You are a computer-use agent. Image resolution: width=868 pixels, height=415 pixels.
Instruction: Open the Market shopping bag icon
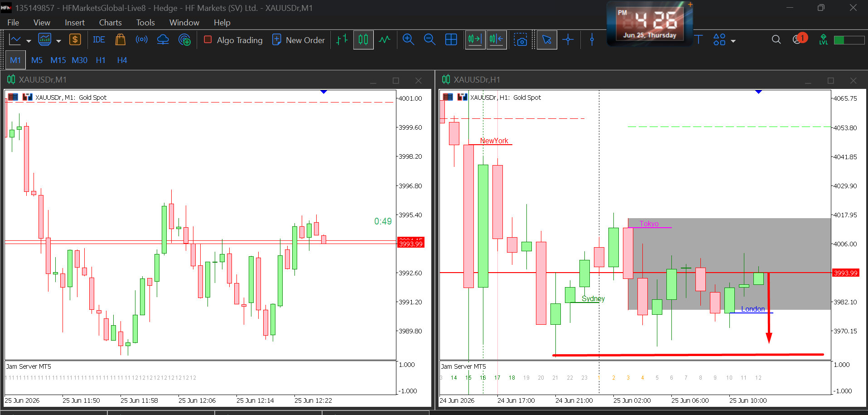pos(120,40)
